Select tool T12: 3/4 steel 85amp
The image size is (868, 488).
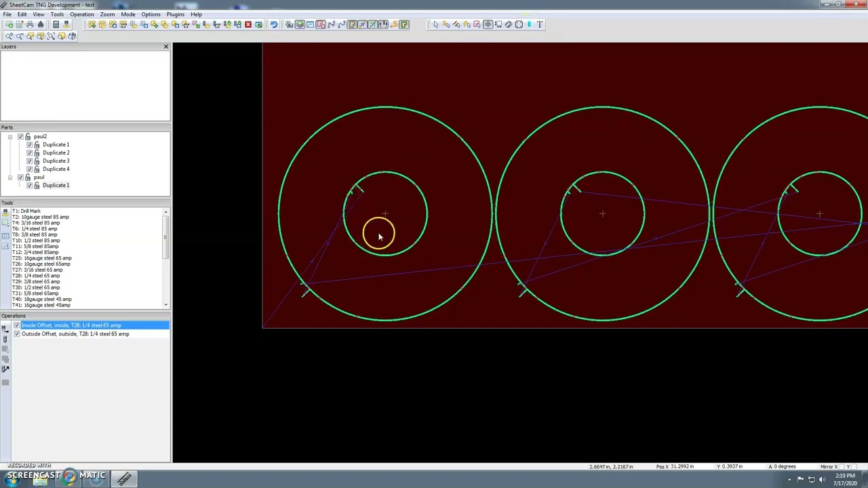pos(35,252)
